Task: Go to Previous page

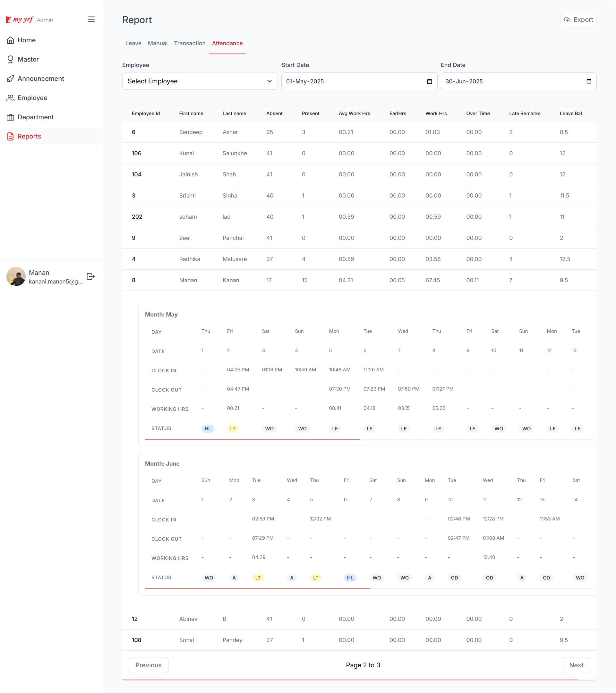Action: point(148,665)
